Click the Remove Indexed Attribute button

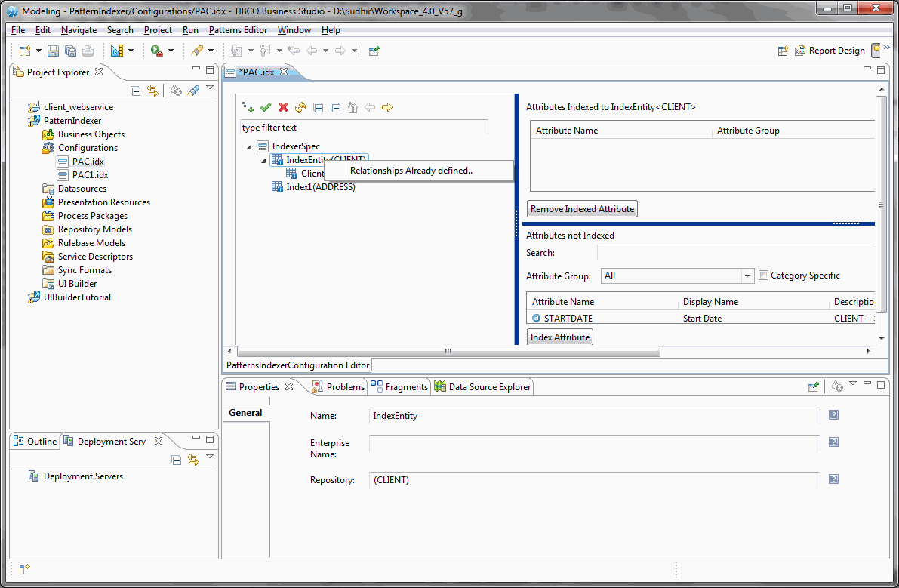[x=582, y=208]
